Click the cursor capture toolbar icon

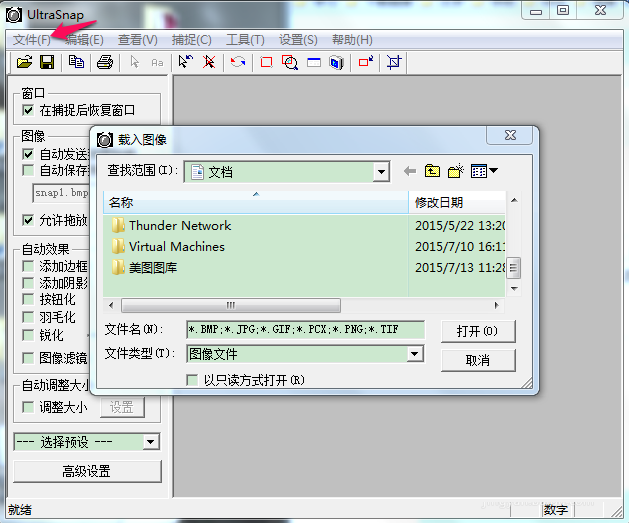tap(186, 62)
